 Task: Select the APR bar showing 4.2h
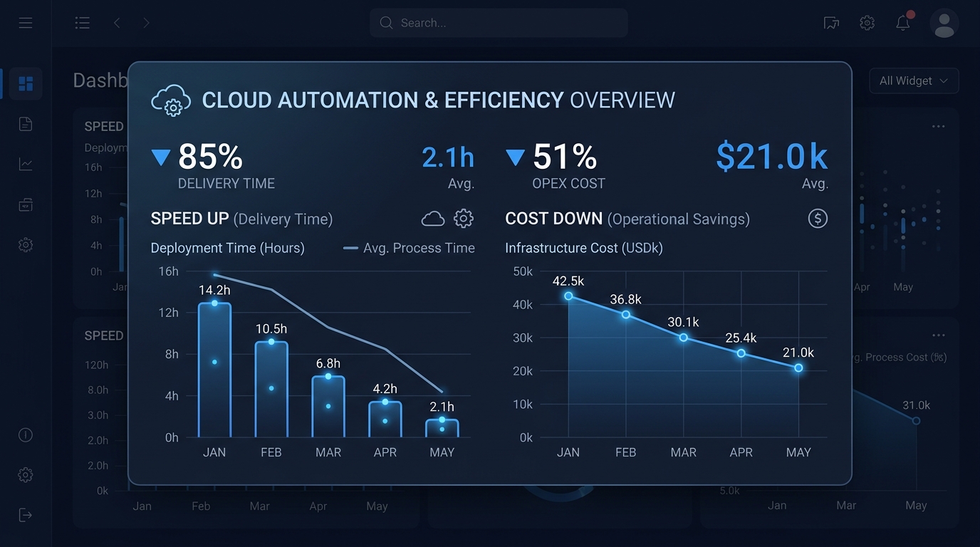coord(385,420)
